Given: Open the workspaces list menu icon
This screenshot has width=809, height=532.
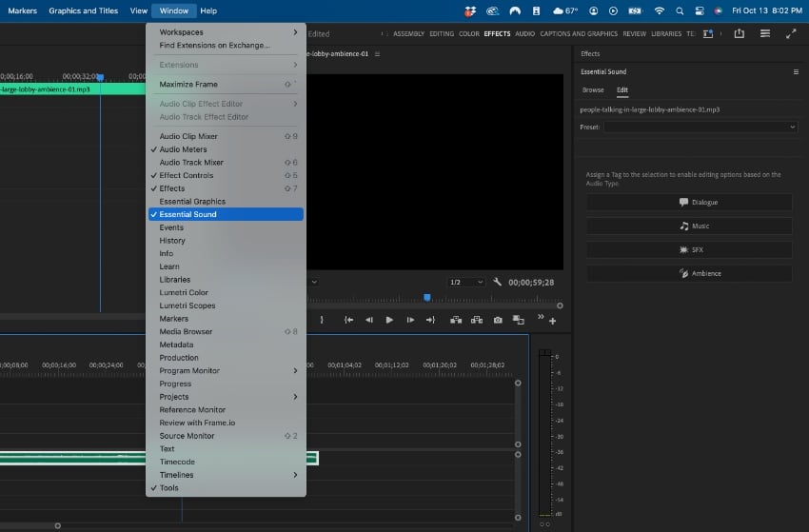Looking at the screenshot, I should tap(765, 33).
